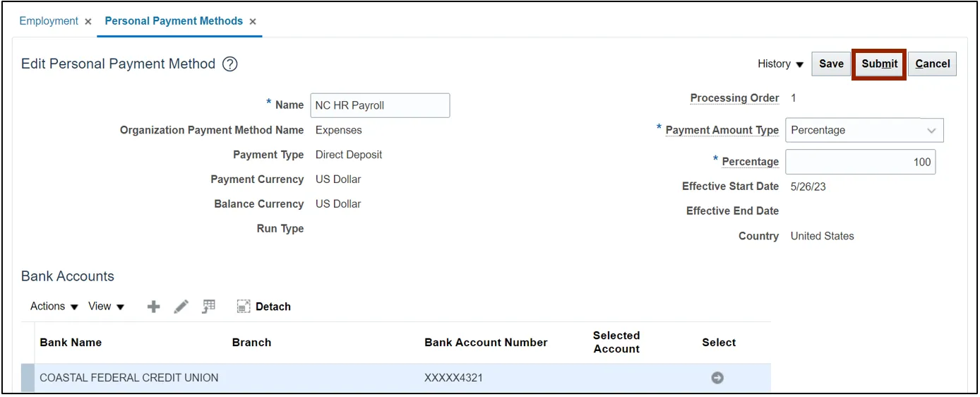This screenshot has width=980, height=397.
Task: Open the View menu
Action: (x=106, y=307)
